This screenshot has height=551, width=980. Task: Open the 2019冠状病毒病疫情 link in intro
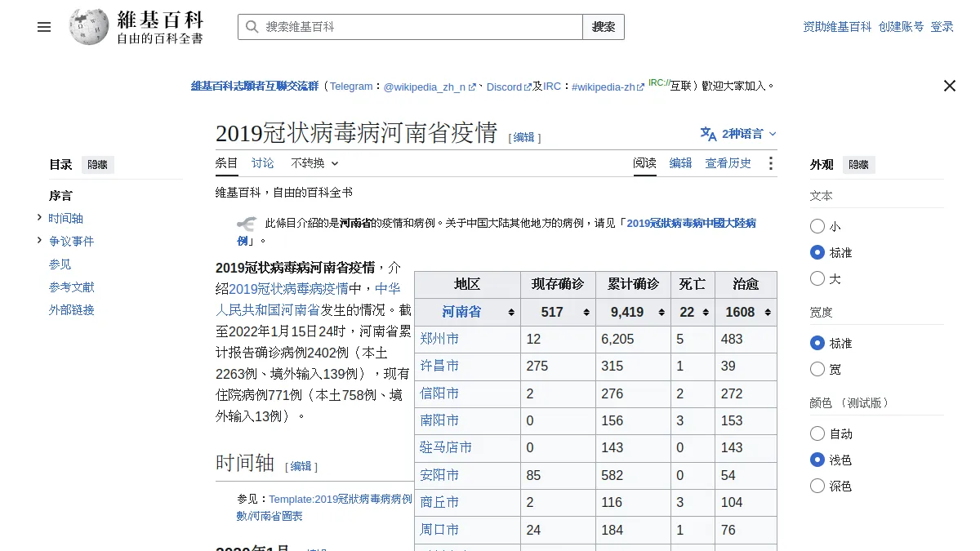(x=288, y=288)
